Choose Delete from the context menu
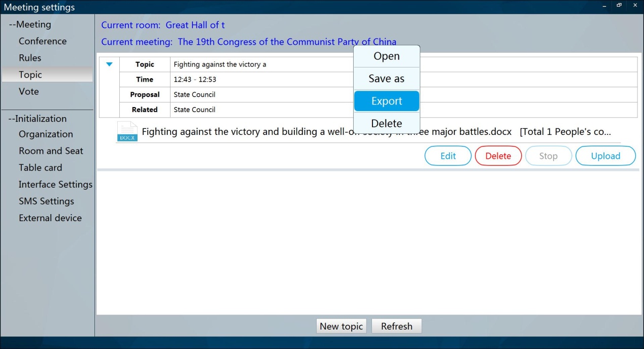 387,123
